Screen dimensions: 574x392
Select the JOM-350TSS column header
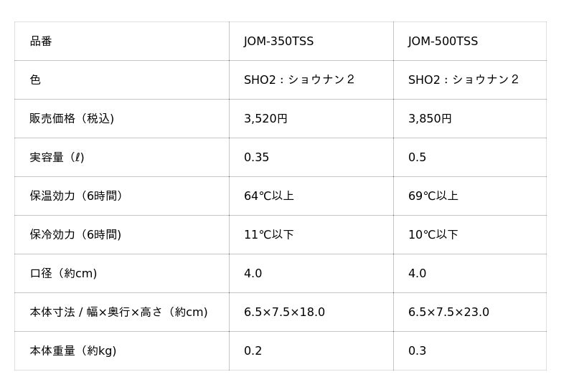click(278, 42)
